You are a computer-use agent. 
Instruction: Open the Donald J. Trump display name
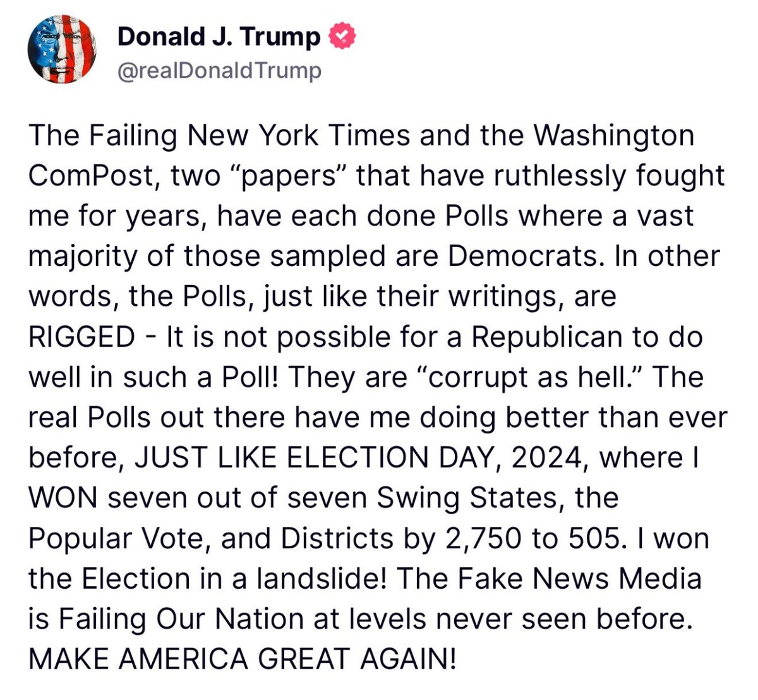[219, 37]
